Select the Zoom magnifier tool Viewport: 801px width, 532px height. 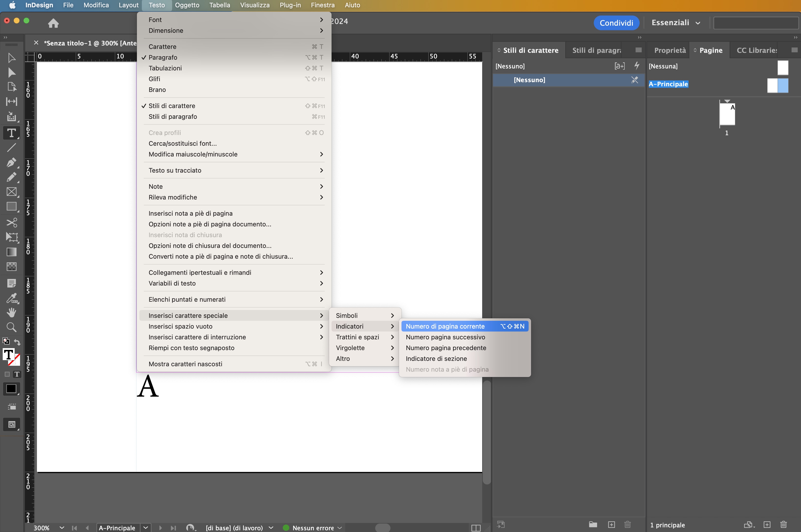click(x=11, y=327)
